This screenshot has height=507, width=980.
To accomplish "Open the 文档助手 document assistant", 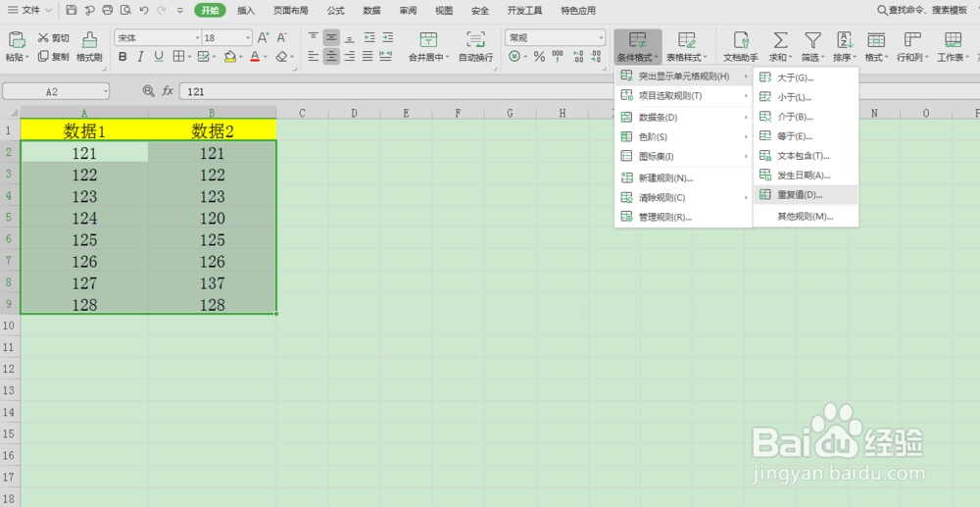I will (x=741, y=46).
